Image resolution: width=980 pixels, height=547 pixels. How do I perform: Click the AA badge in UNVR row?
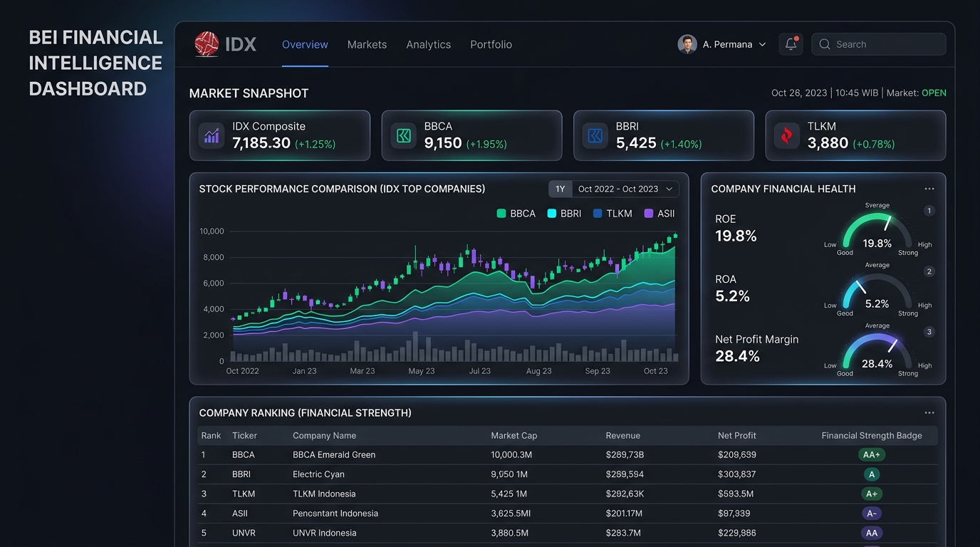pyautogui.click(x=872, y=533)
